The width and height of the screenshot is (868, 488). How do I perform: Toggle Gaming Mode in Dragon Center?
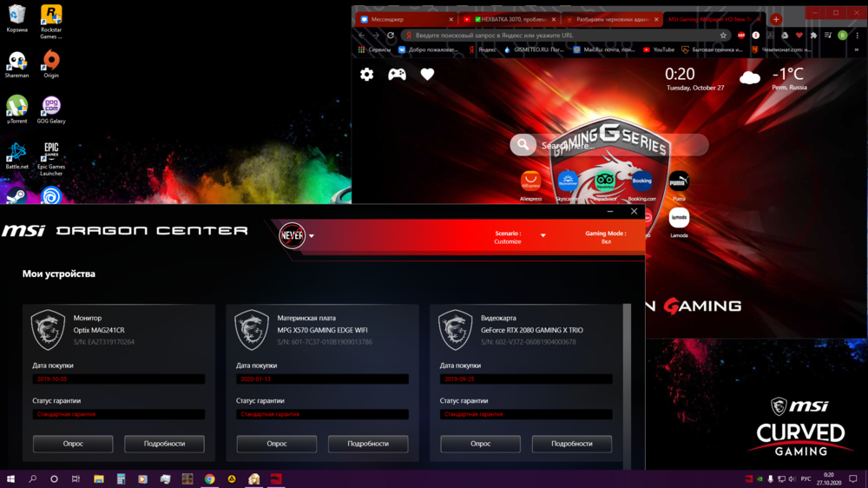click(x=606, y=237)
